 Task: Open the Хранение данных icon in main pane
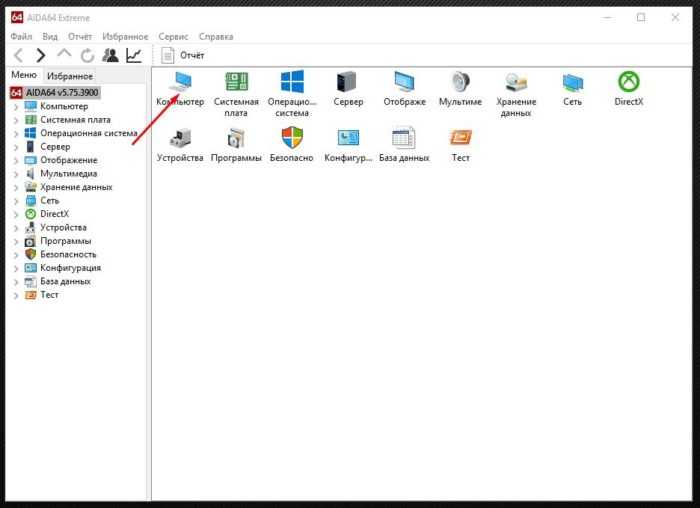pos(516,81)
